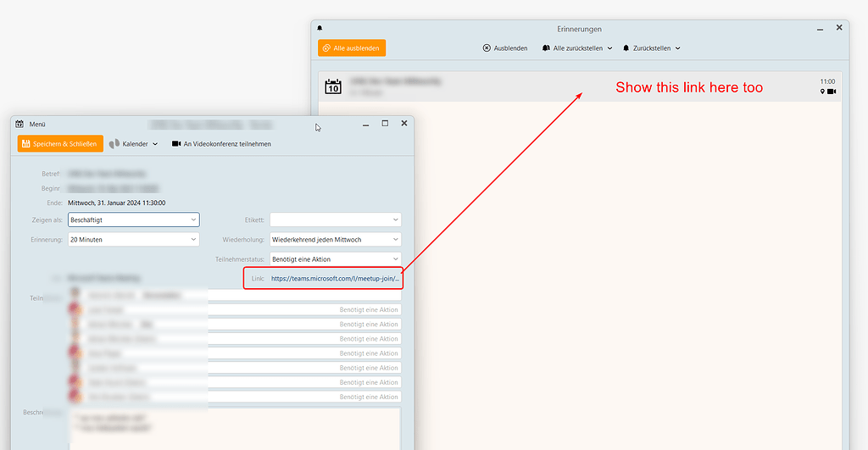The image size is (868, 450).
Task: Open the Wiederholung dropdown
Action: coord(336,240)
